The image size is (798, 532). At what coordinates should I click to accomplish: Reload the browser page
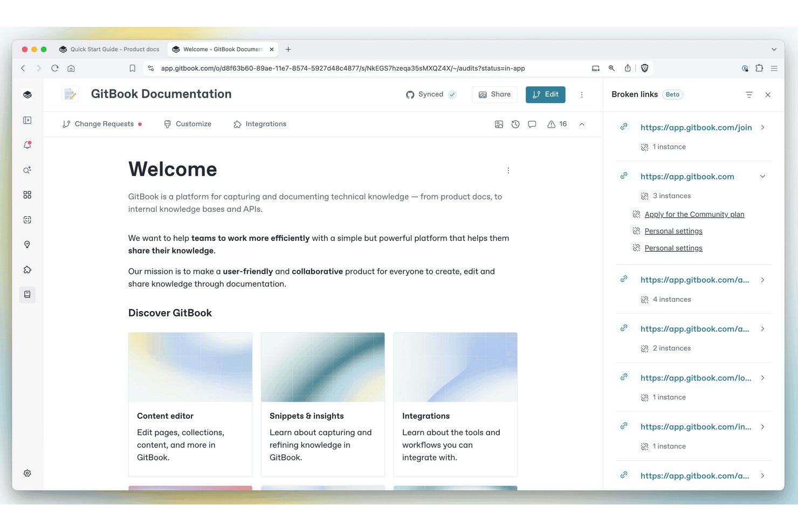pos(55,68)
